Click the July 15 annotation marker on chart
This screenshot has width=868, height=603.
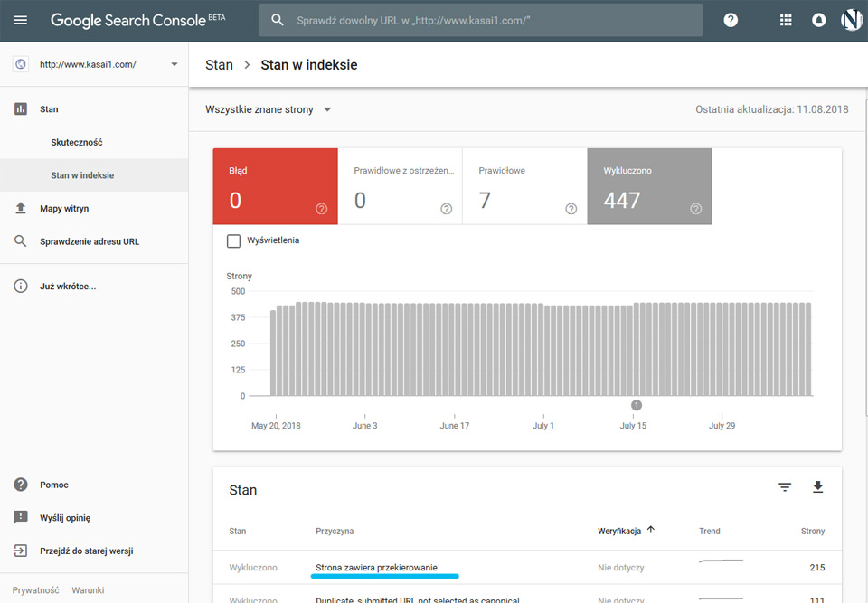(637, 405)
